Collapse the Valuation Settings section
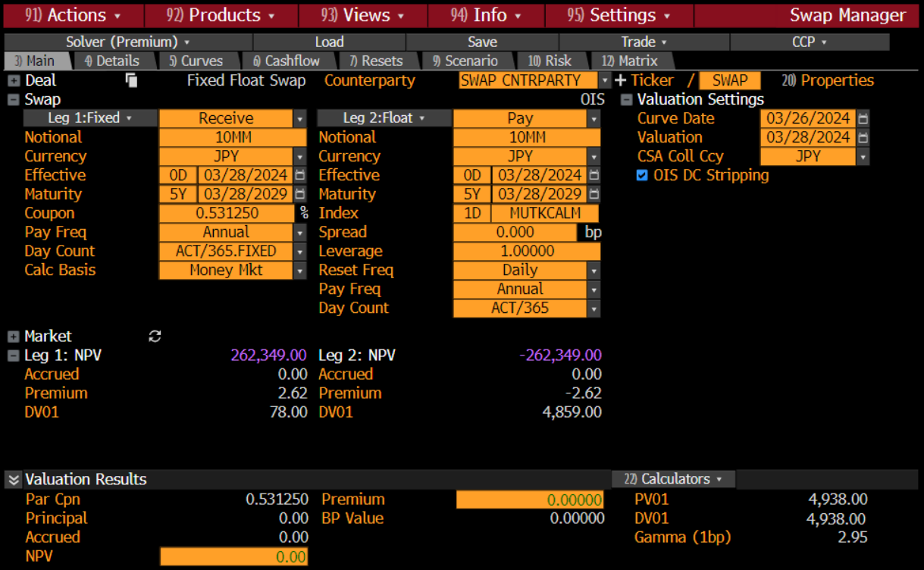This screenshot has height=570, width=924. (626, 100)
